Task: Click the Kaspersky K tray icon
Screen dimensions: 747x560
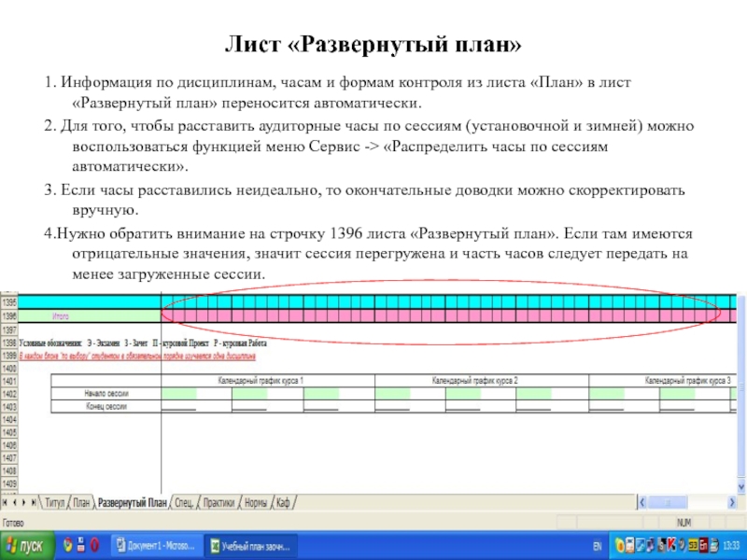Action: click(x=671, y=545)
